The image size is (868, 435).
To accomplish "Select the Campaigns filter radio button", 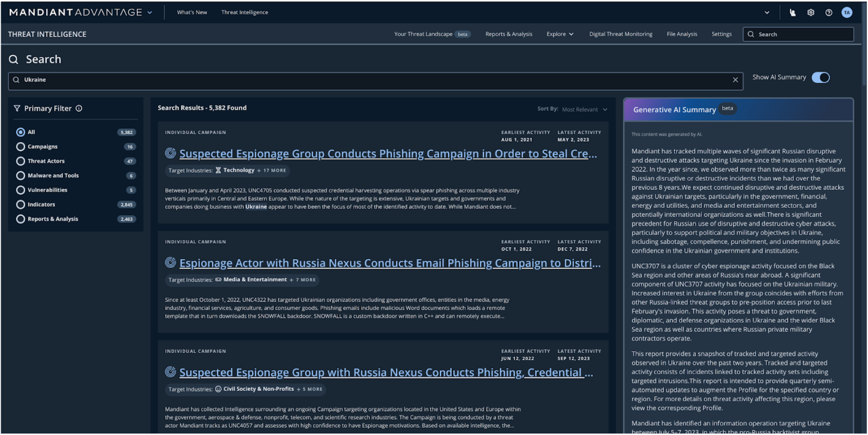I will tap(21, 146).
